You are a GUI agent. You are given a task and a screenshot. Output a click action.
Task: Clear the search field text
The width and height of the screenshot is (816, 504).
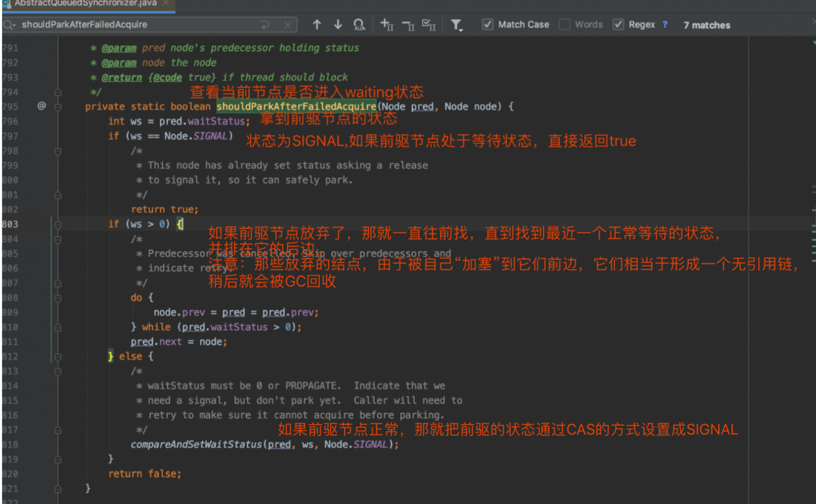(x=288, y=25)
